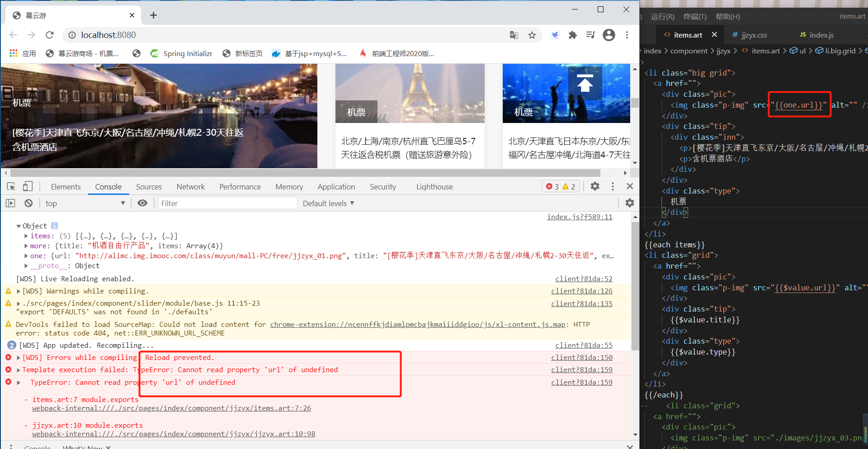
Task: Toggle the device emulation icon in DevTools
Action: tap(28, 186)
